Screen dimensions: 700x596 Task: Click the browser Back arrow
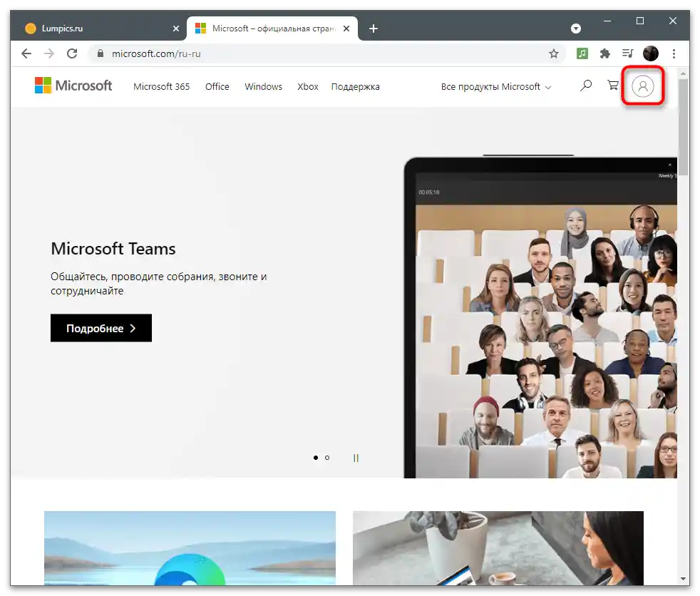click(26, 53)
